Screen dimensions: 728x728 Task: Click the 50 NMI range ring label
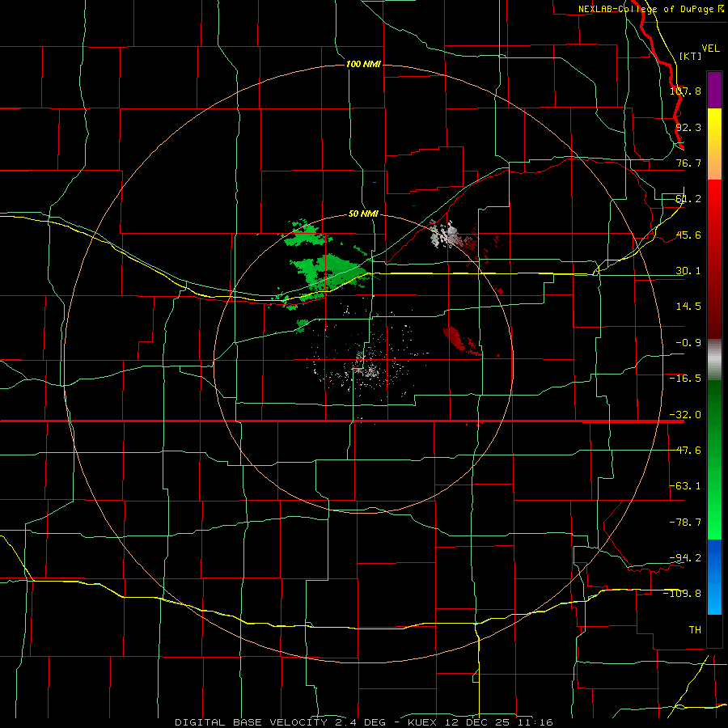pyautogui.click(x=363, y=214)
